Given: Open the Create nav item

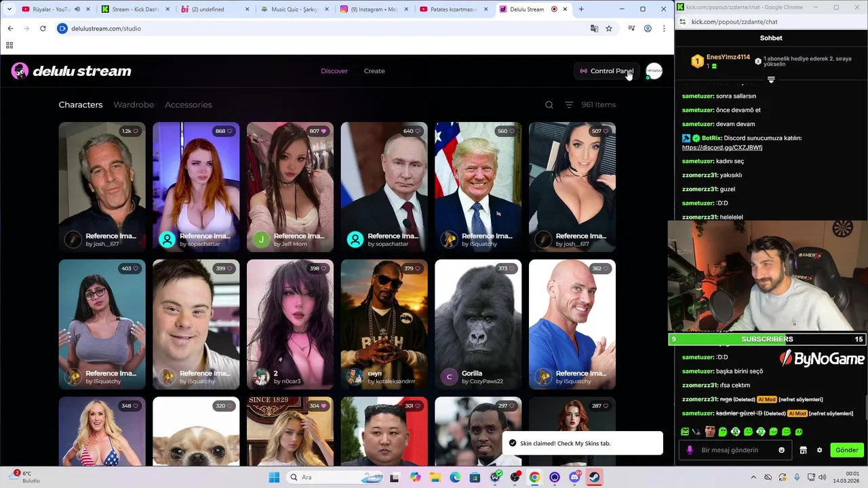Looking at the screenshot, I should [374, 71].
